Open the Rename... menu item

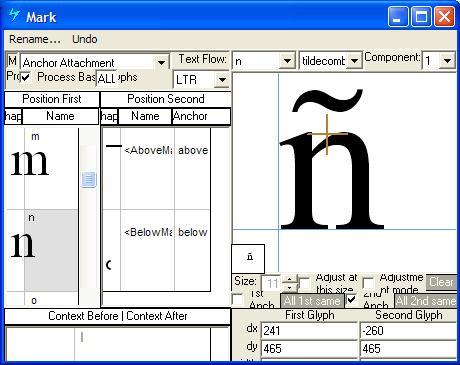click(x=35, y=39)
